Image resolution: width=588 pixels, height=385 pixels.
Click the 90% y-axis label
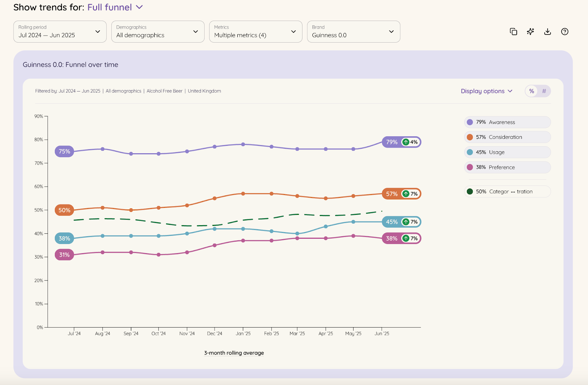coord(39,116)
